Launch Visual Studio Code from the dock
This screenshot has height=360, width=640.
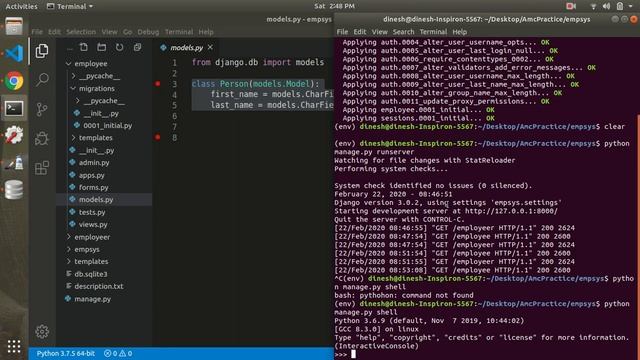(14, 53)
